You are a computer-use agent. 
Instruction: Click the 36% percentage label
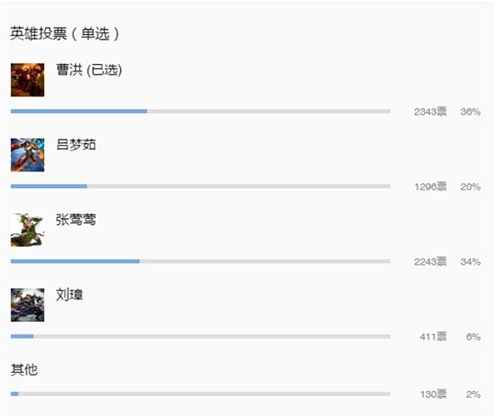(x=470, y=112)
